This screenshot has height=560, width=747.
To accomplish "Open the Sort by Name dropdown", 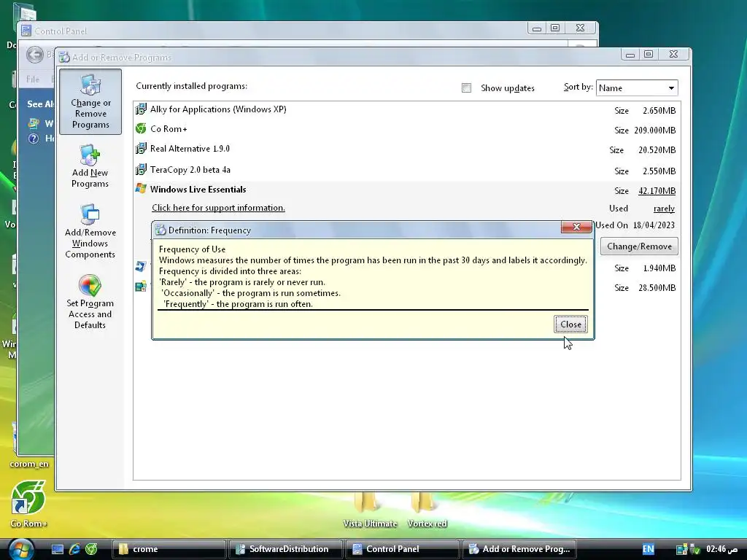I will (x=636, y=88).
